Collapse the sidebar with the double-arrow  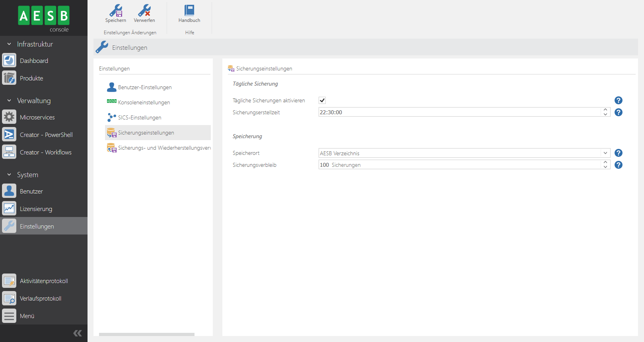pos(78,333)
